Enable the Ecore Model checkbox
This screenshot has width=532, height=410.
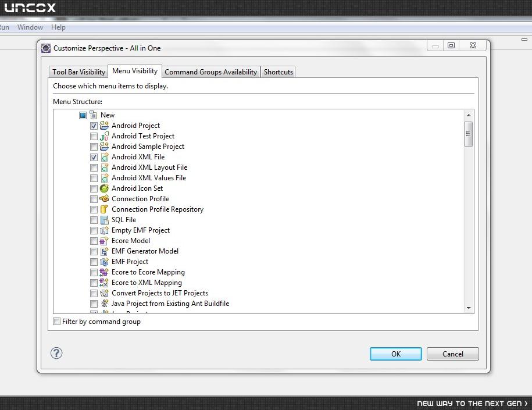[x=94, y=241]
